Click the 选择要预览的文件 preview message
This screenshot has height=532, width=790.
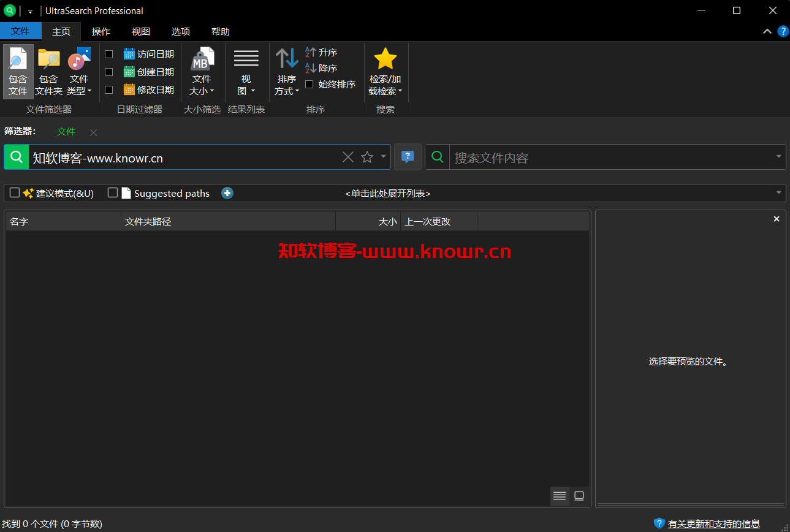pyautogui.click(x=688, y=362)
